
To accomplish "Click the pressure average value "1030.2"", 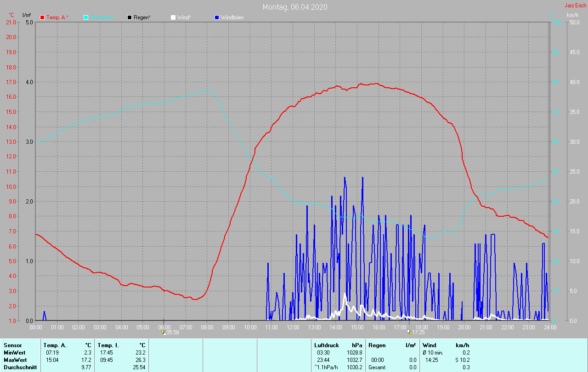I will [x=355, y=367].
